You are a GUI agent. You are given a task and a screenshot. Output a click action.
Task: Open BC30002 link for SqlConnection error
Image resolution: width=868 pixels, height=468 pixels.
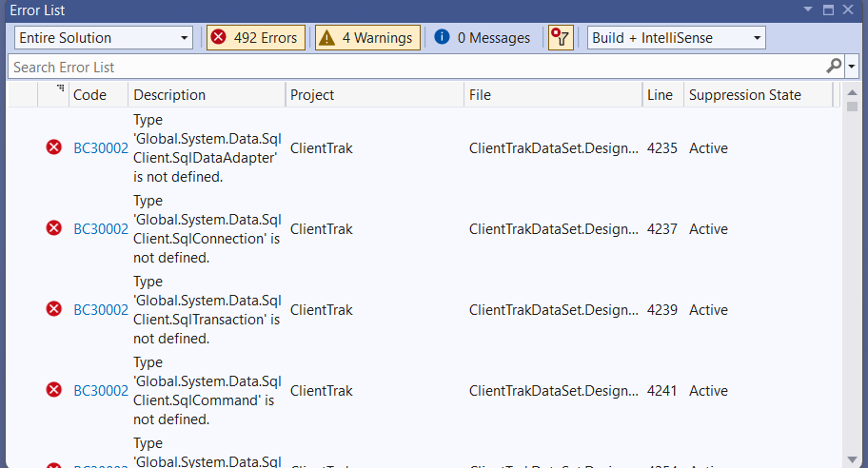pyautogui.click(x=101, y=229)
